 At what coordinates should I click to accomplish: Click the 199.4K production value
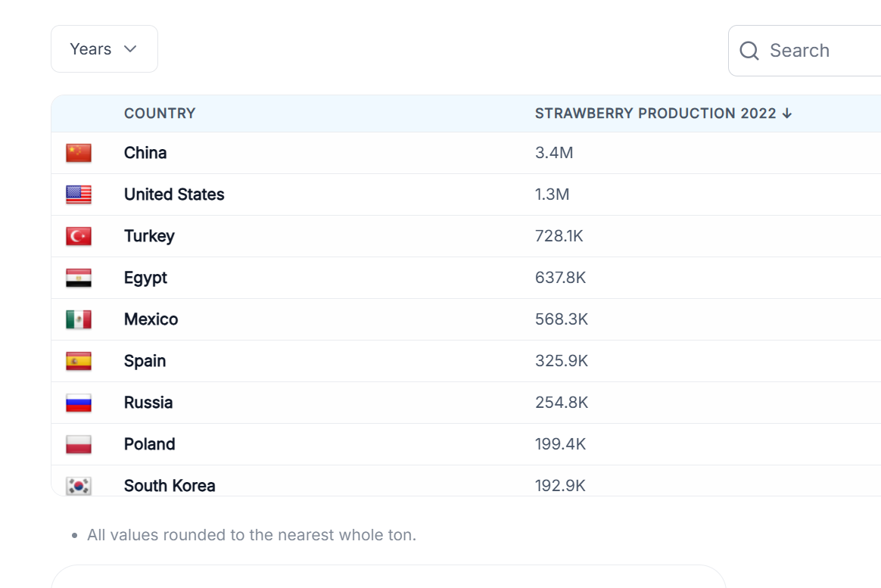pyautogui.click(x=560, y=443)
